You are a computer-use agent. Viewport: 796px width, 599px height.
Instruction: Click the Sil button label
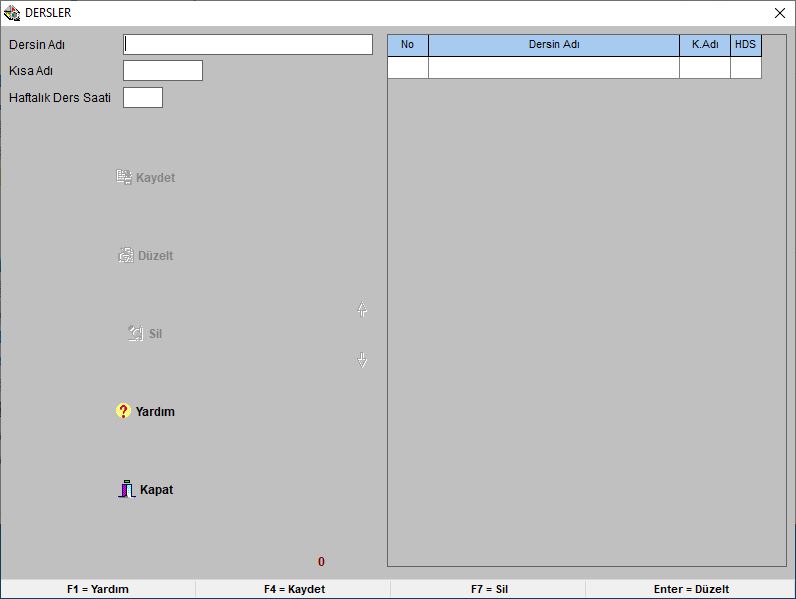[x=155, y=334]
